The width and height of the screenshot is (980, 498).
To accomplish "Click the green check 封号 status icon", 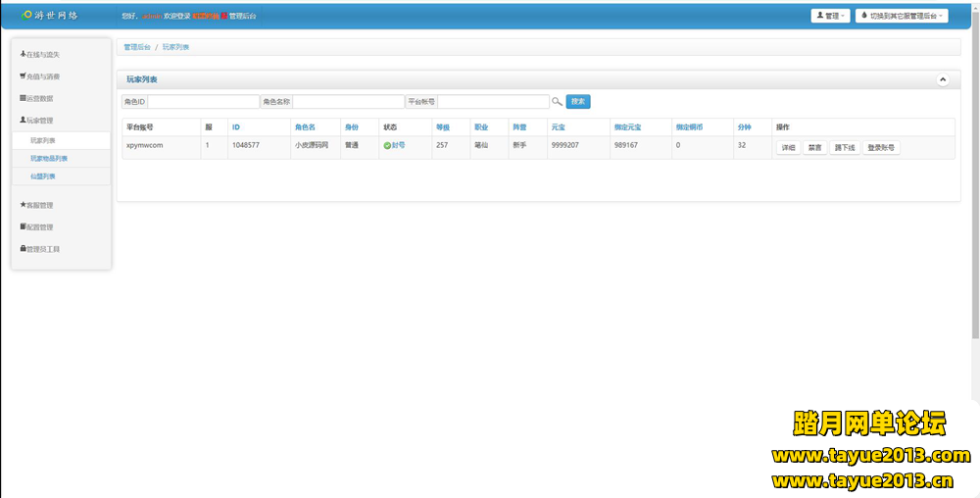I will [x=387, y=145].
